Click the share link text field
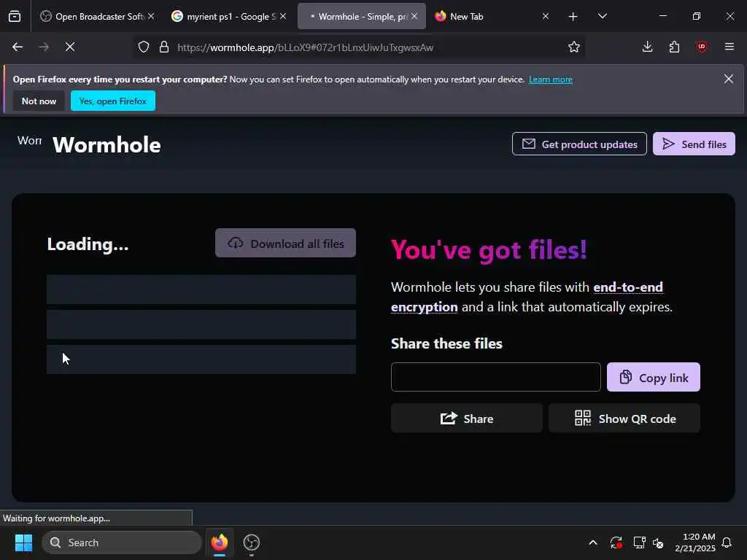Viewport: 747px width, 560px height. coord(496,377)
